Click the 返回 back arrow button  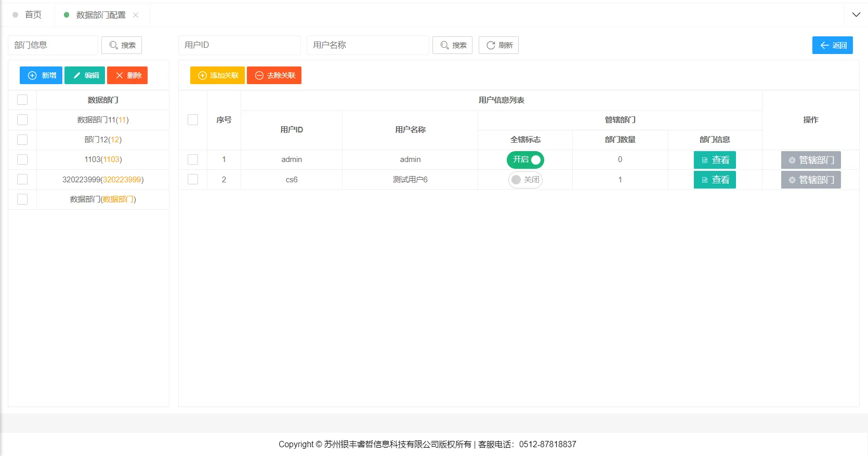pos(832,45)
